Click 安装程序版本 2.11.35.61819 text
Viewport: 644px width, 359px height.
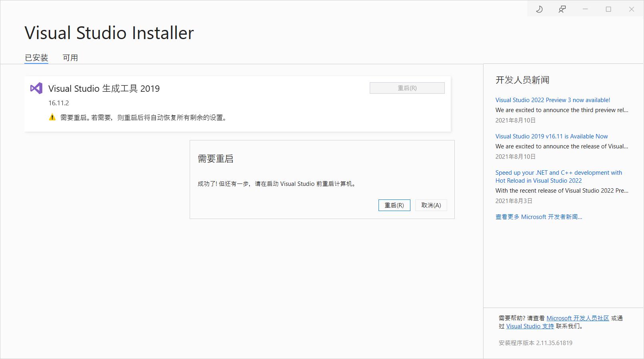pos(535,343)
